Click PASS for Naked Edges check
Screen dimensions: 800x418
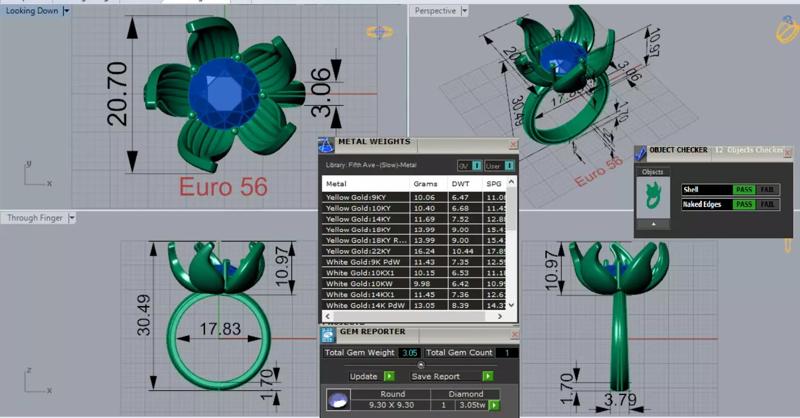[x=743, y=204]
